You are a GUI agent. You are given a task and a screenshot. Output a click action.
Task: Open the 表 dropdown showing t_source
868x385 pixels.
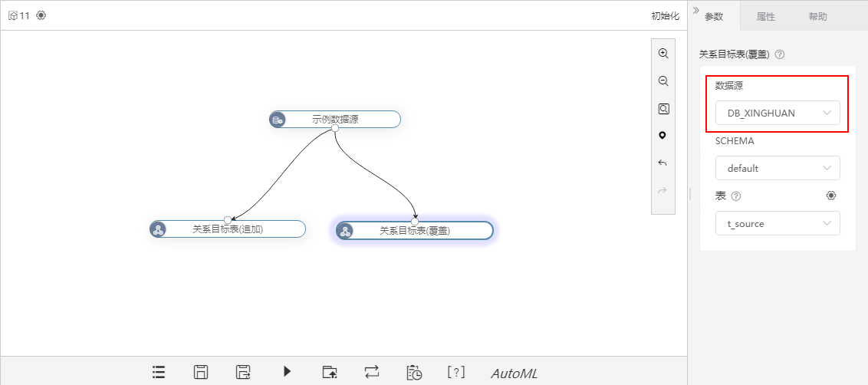pyautogui.click(x=778, y=223)
